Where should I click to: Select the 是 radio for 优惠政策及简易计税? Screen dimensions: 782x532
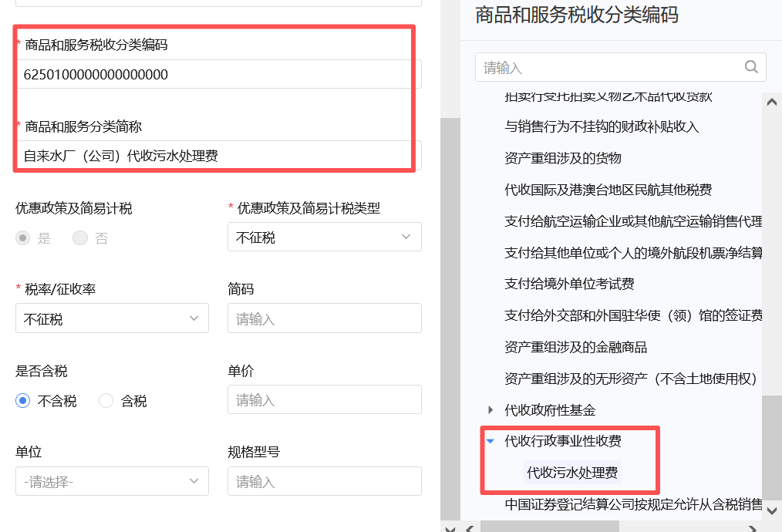click(x=23, y=238)
